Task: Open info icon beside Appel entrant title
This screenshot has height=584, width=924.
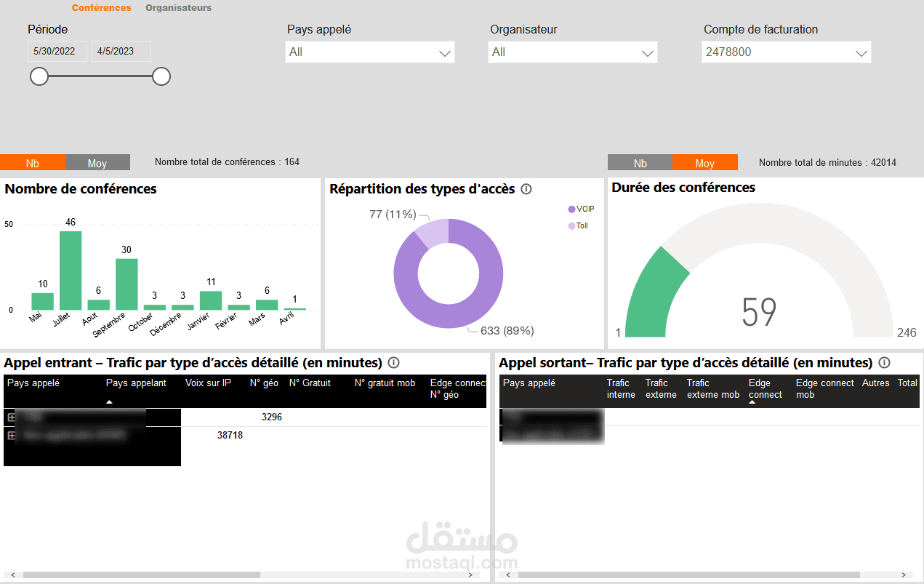Action: [x=393, y=362]
